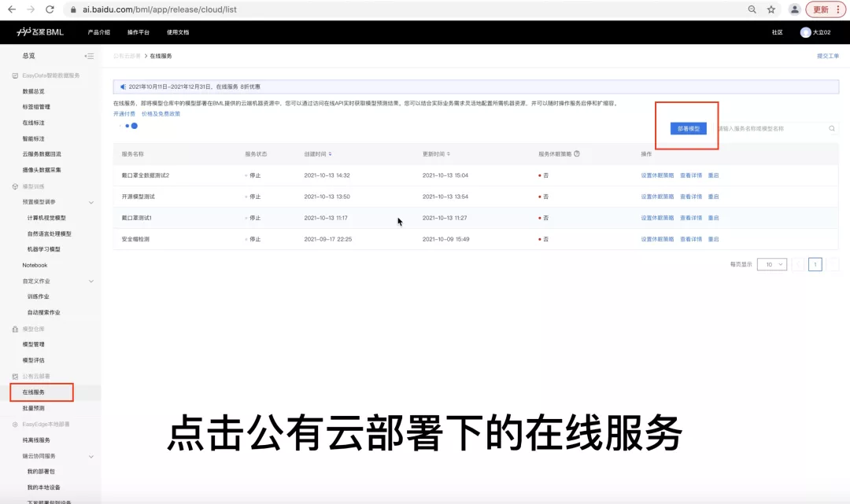The width and height of the screenshot is (850, 504).
Task: Open 模型评估 in the sidebar
Action: (34, 360)
